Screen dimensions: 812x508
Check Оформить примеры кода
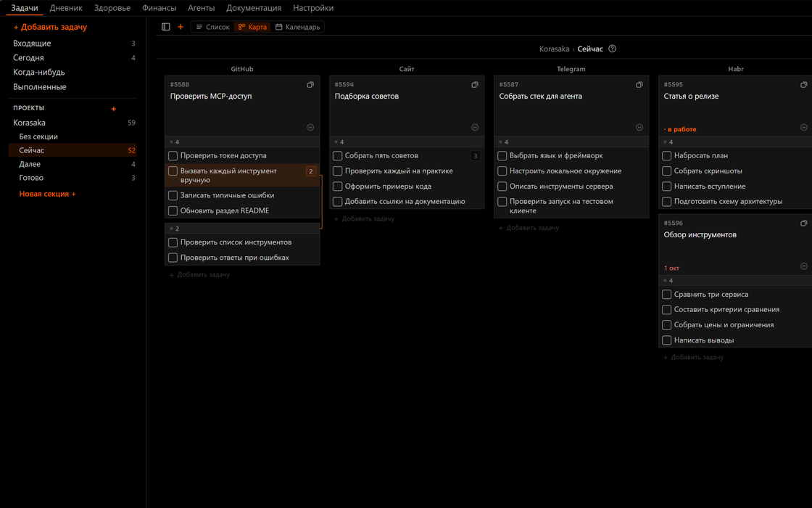[x=338, y=187]
